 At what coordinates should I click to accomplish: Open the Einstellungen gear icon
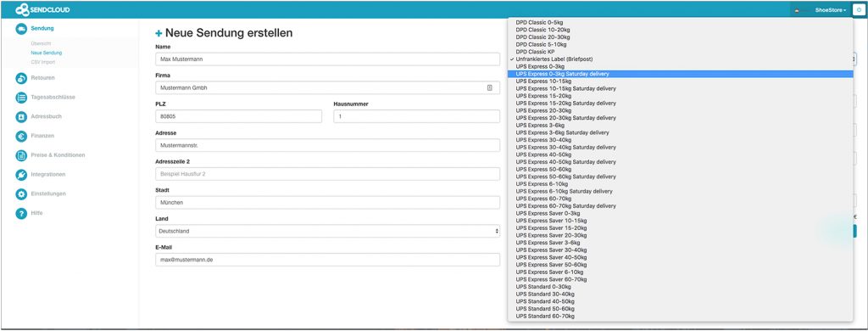[x=21, y=194]
